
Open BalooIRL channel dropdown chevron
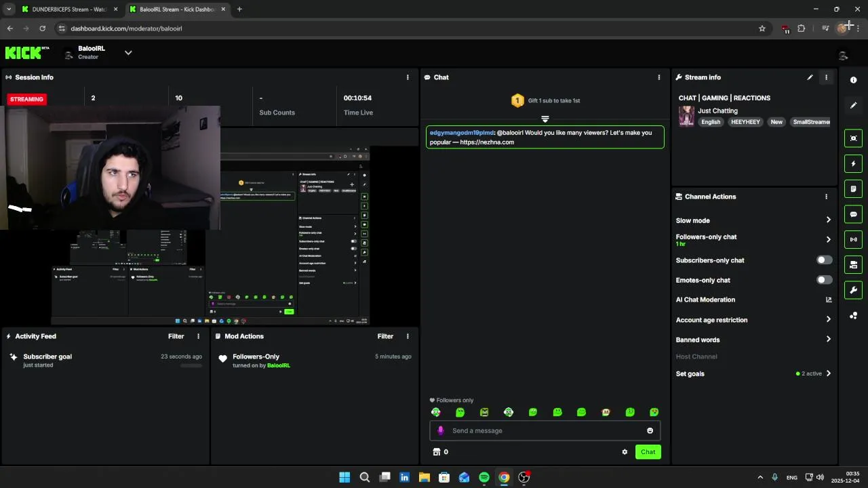(128, 53)
